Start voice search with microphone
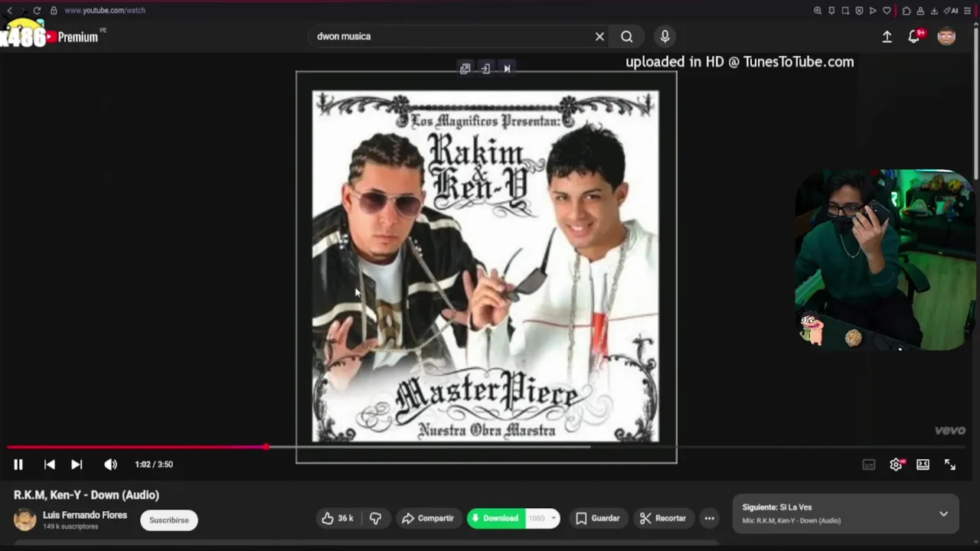Screen dimensions: 980x551 pos(665,36)
